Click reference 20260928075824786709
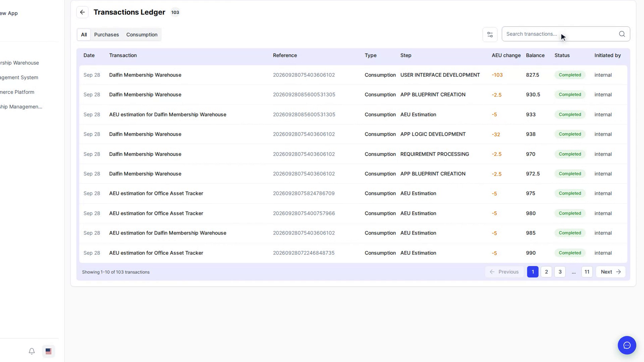Screen dimensions: 644x362 304,193
